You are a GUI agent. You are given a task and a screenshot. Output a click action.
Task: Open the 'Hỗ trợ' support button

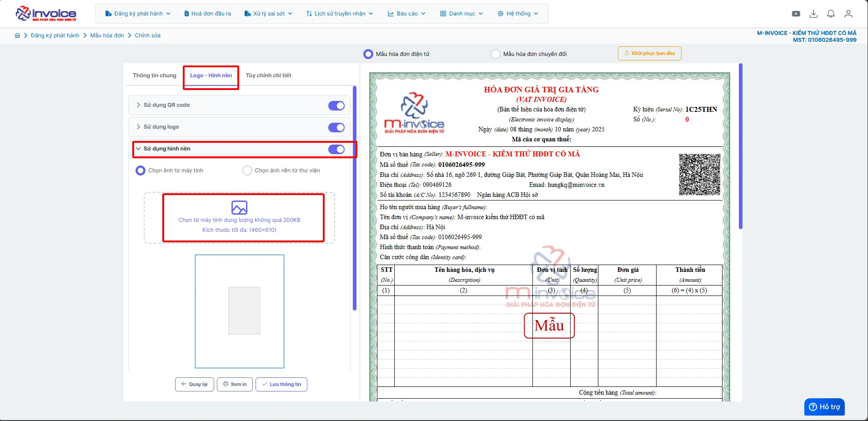click(x=824, y=407)
